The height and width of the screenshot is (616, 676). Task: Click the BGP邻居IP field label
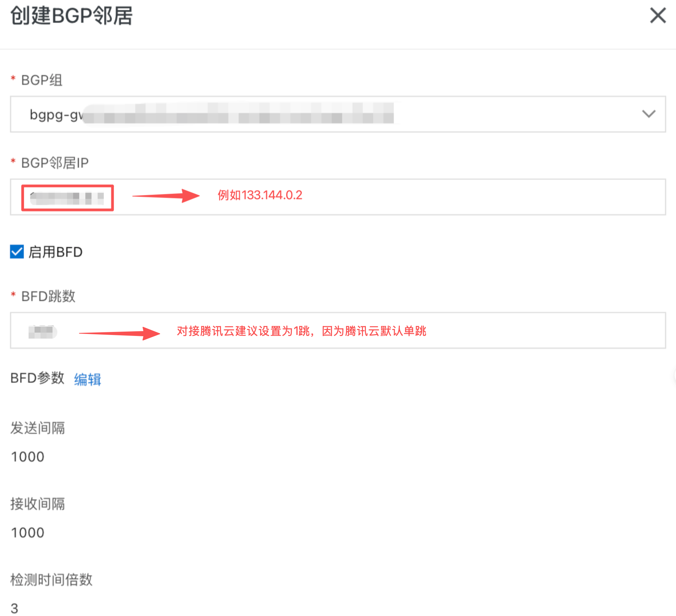pyautogui.click(x=55, y=163)
